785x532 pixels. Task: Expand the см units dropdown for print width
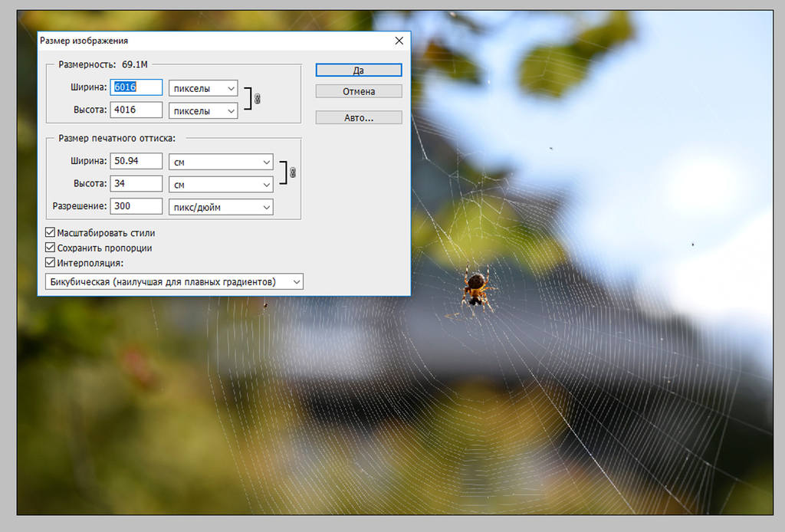pos(221,162)
